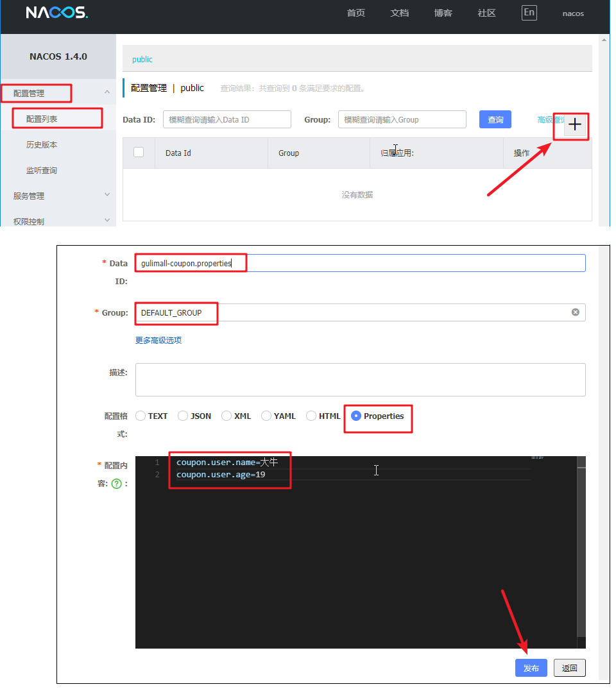
Task: Click the Data ID field containing gulimall-coupon.properties
Action: 360,263
